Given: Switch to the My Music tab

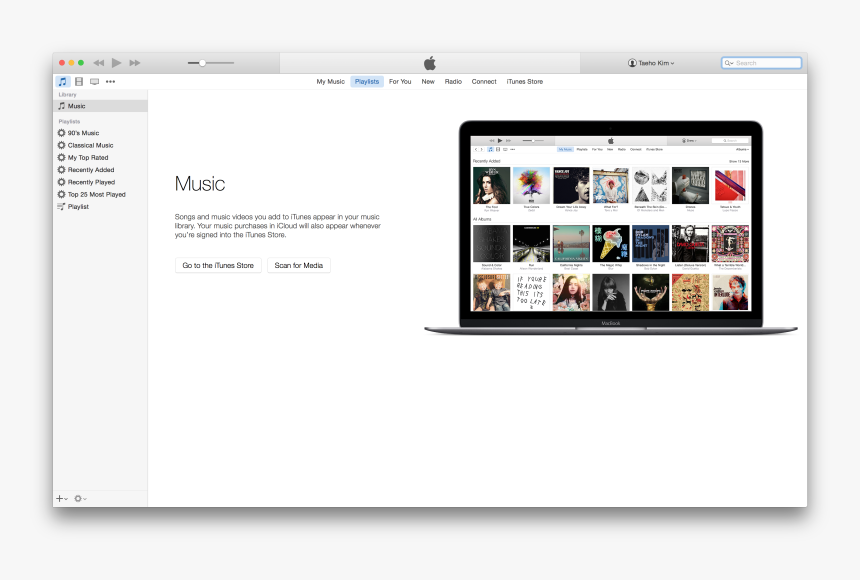Looking at the screenshot, I should click(x=331, y=81).
